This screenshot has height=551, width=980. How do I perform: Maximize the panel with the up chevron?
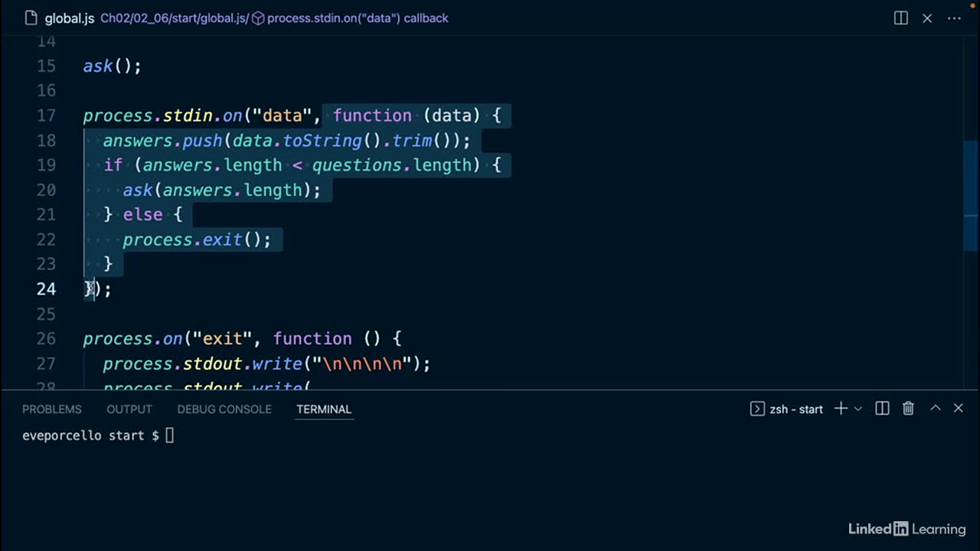tap(935, 409)
